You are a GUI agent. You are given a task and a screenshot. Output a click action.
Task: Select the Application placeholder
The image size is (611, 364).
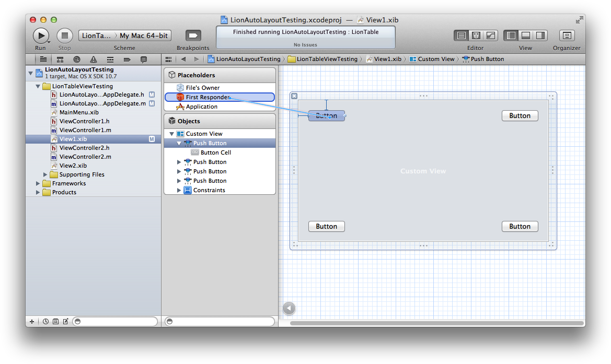click(220, 107)
